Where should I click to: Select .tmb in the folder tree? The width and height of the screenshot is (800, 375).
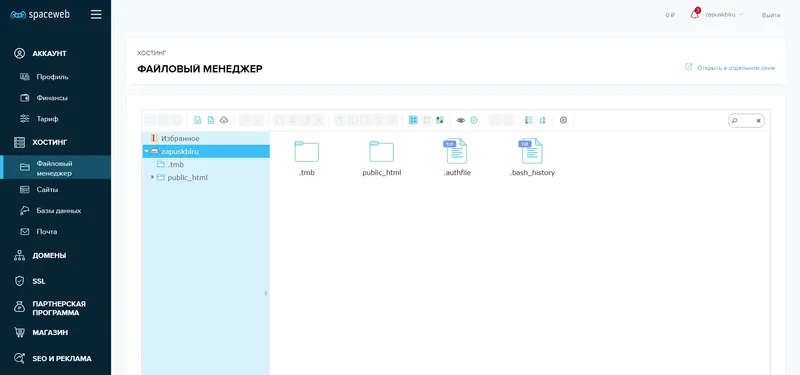175,164
